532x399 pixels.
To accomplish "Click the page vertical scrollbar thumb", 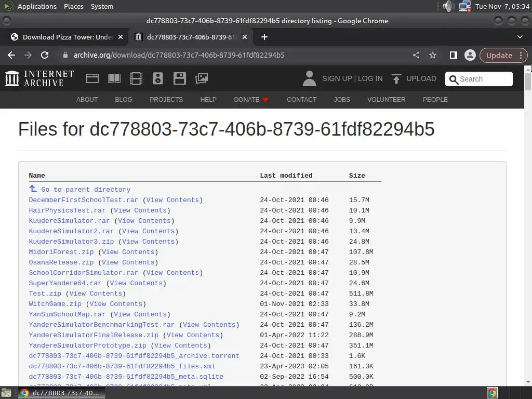I will click(x=528, y=82).
